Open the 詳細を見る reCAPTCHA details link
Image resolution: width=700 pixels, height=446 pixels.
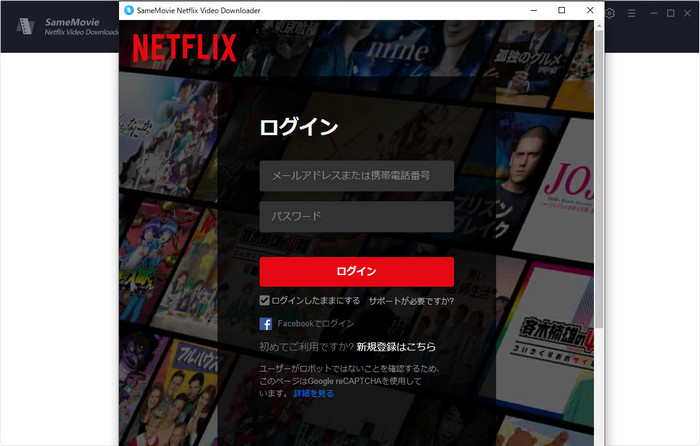[x=313, y=394]
